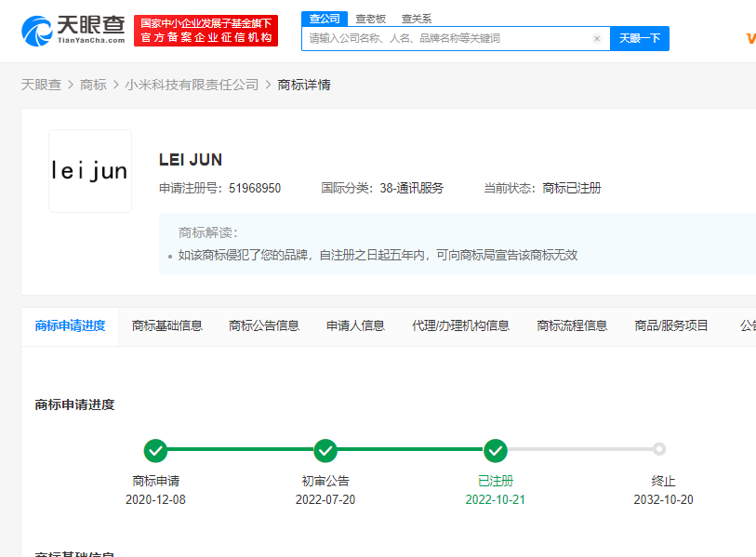The height and width of the screenshot is (557, 756).
Task: Click the red certification badge icon
Action: pyautogui.click(x=206, y=28)
